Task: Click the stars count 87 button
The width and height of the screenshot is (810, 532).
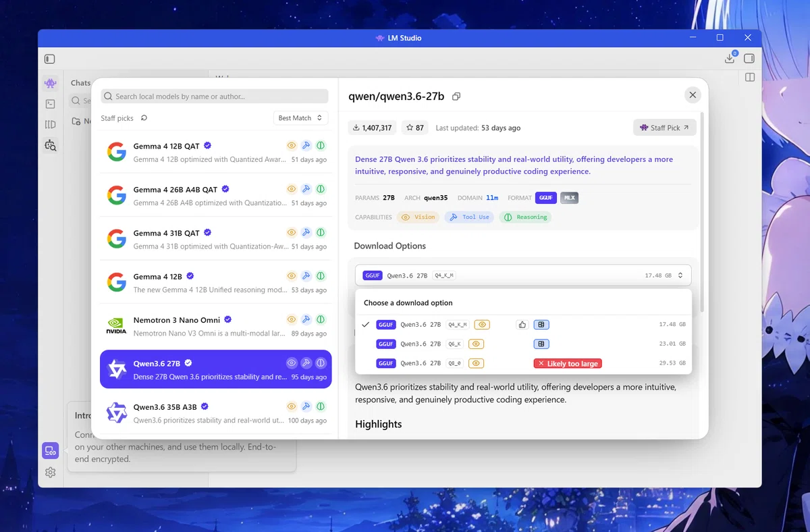Action: click(414, 128)
